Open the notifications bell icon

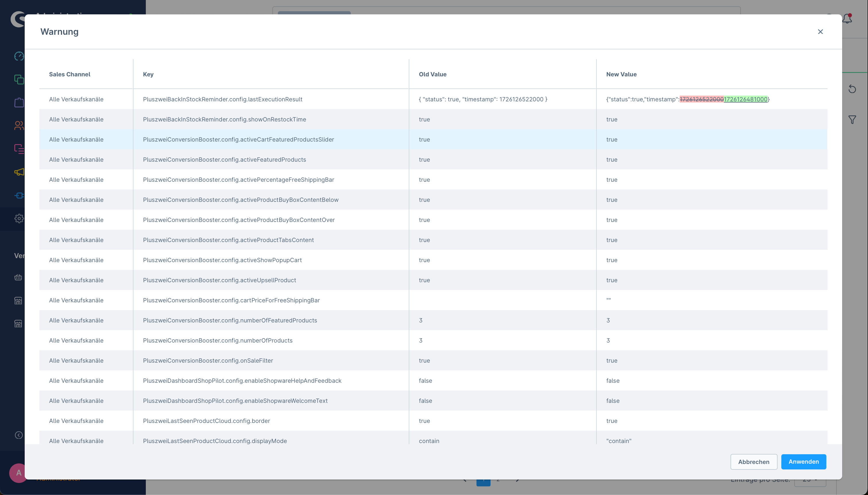coord(847,19)
